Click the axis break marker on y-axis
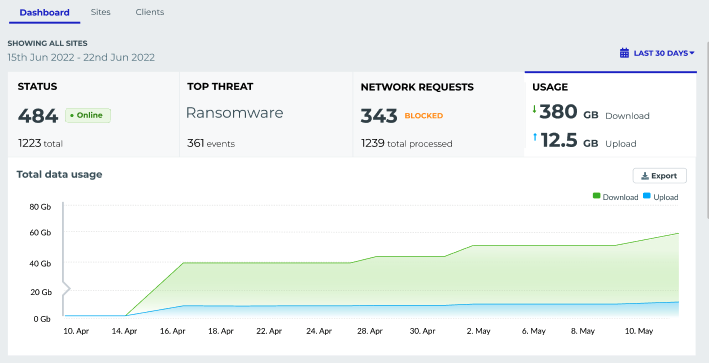Screen dimensions: 709x363 (x=66, y=288)
